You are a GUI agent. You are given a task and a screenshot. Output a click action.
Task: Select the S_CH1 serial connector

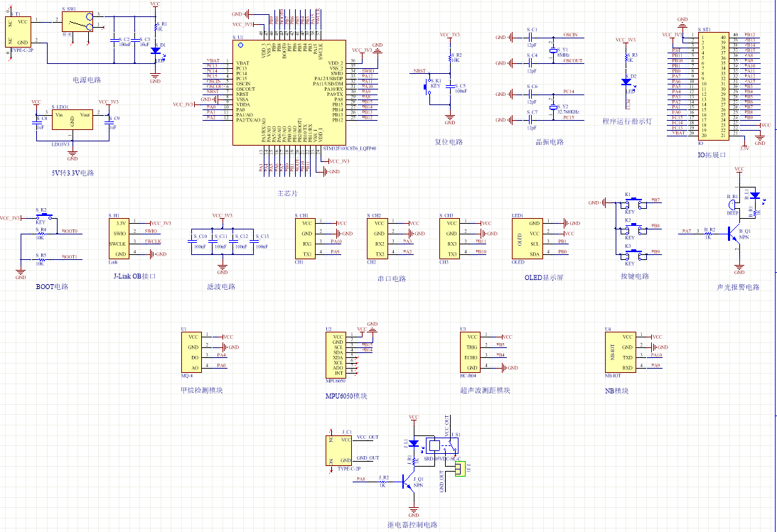[x=305, y=239]
